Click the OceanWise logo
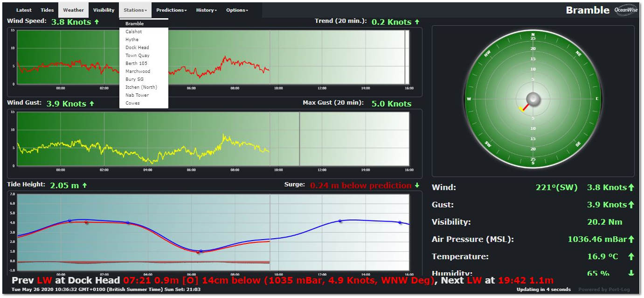 pos(624,10)
